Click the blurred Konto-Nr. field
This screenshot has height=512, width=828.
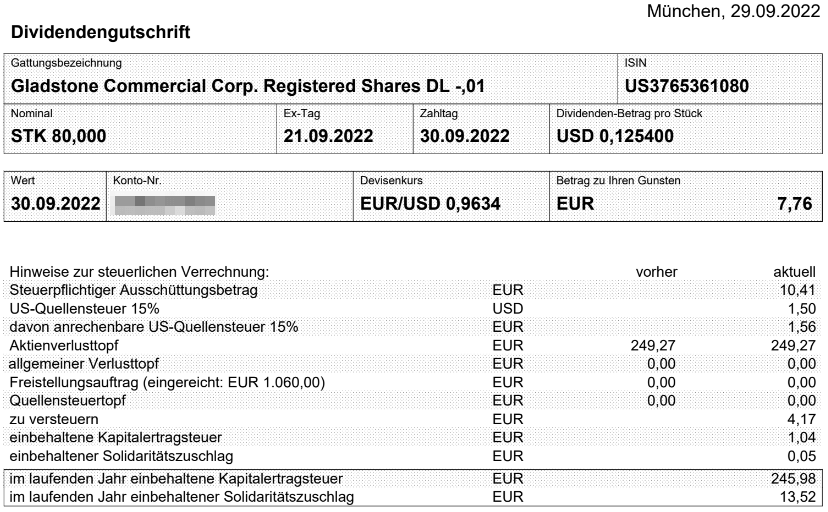click(x=165, y=205)
